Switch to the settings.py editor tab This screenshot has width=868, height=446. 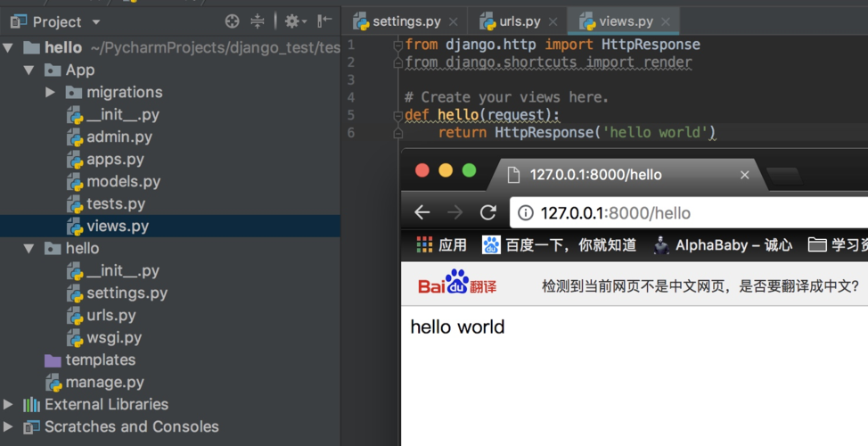[x=406, y=21]
